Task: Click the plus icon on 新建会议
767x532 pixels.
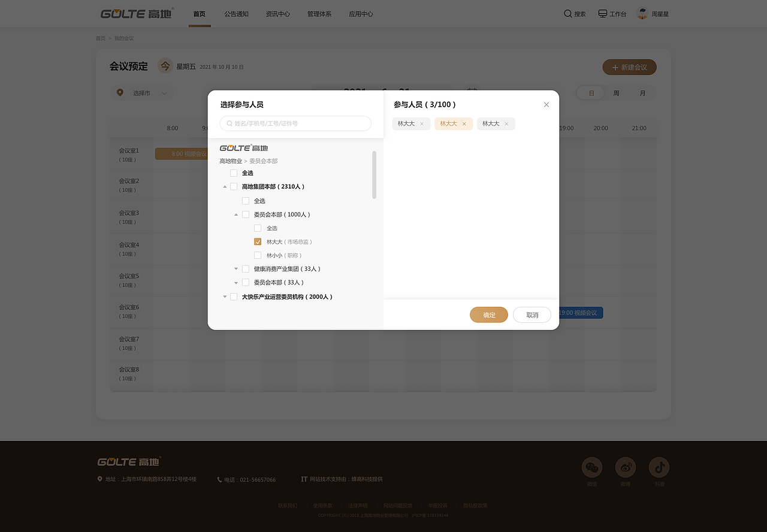Action: (x=615, y=67)
